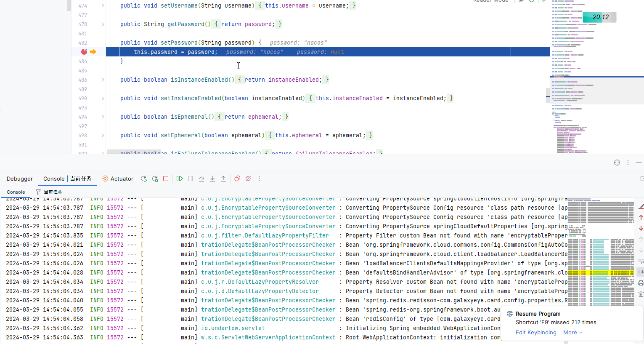Open the View Breakpoints icon
Image resolution: width=644 pixels, height=344 pixels.
coord(237,179)
